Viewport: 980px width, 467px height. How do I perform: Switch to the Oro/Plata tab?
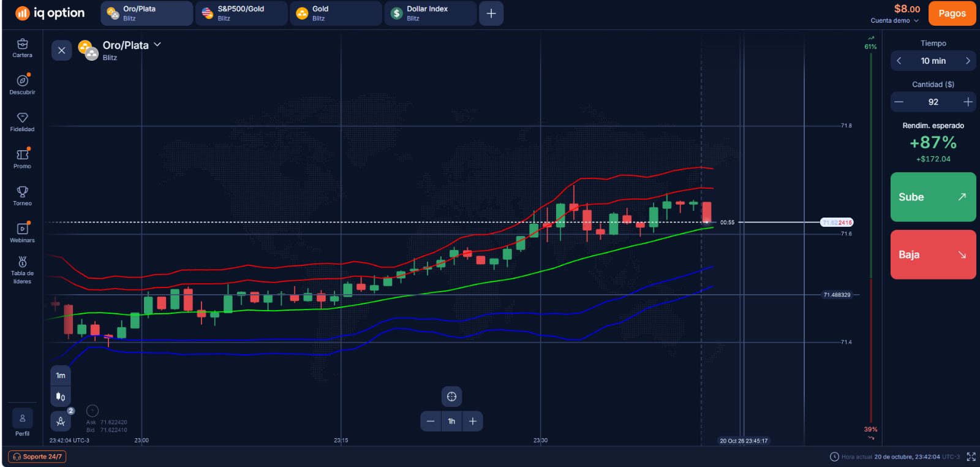(146, 13)
